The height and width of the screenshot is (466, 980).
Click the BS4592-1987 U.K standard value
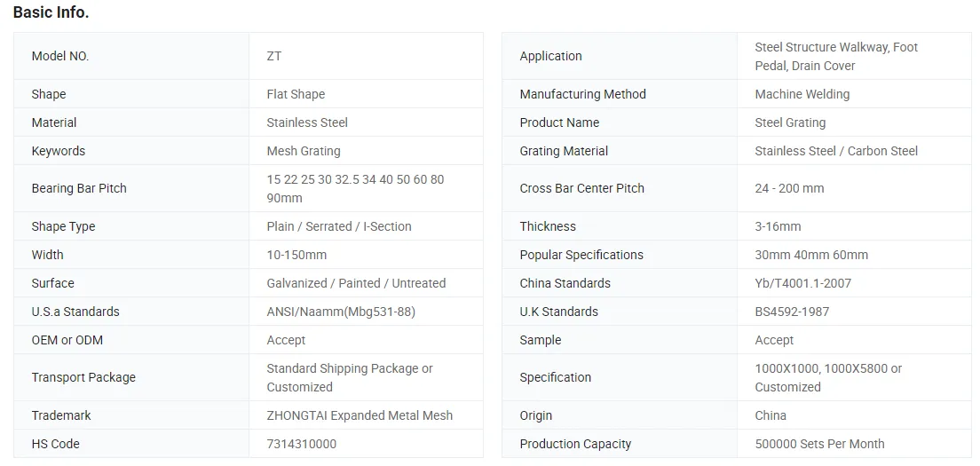coord(792,312)
